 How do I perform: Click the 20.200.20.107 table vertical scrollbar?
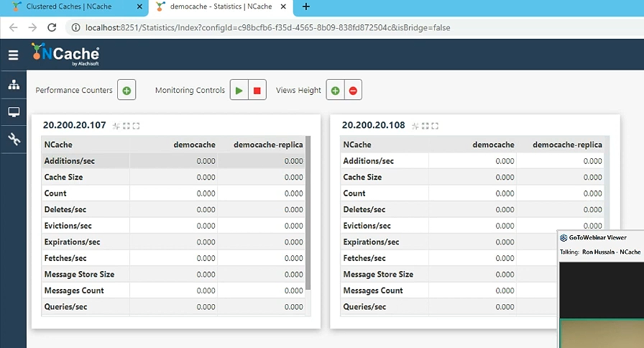point(308,213)
